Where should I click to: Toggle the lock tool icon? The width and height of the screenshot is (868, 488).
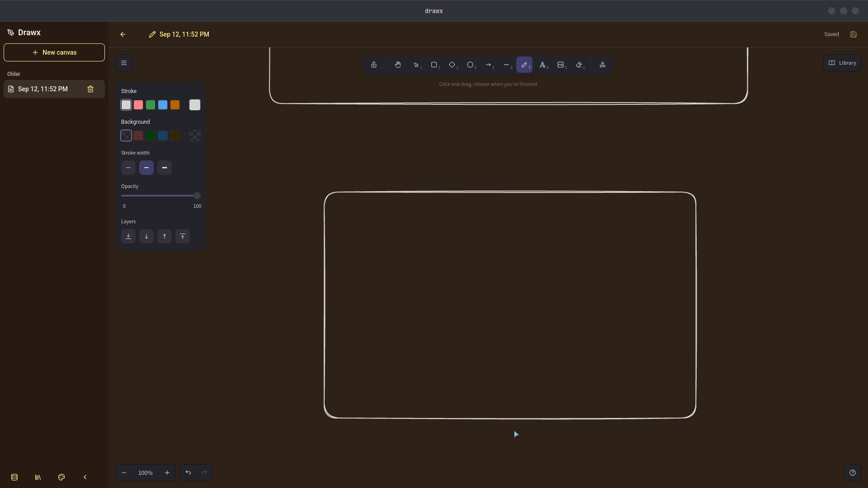374,65
